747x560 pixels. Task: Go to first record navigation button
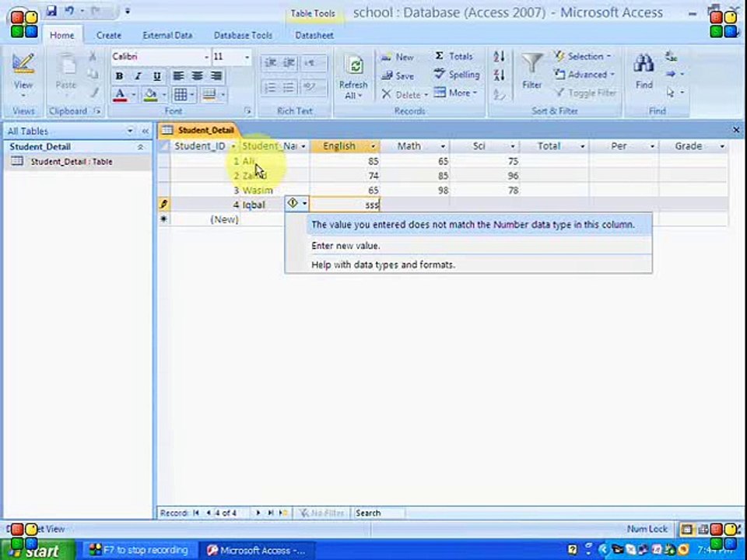(x=196, y=513)
